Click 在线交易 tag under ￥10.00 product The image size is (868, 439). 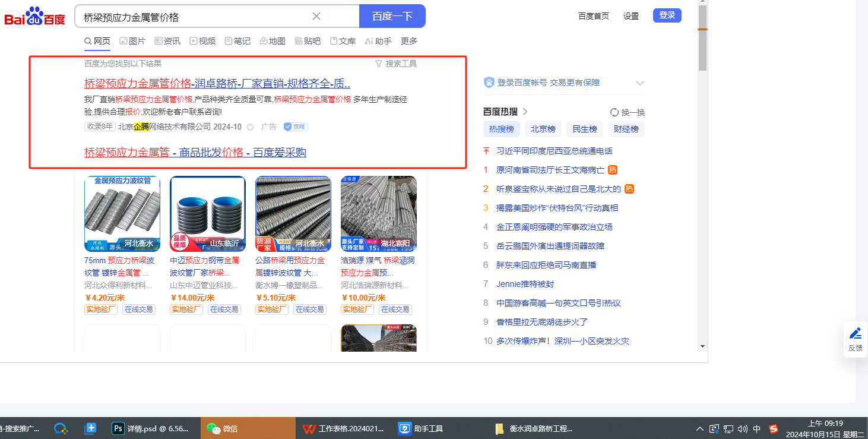click(395, 309)
